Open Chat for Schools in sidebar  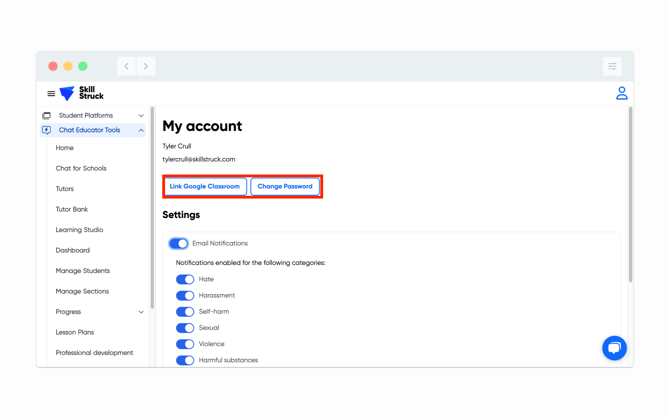[81, 168]
